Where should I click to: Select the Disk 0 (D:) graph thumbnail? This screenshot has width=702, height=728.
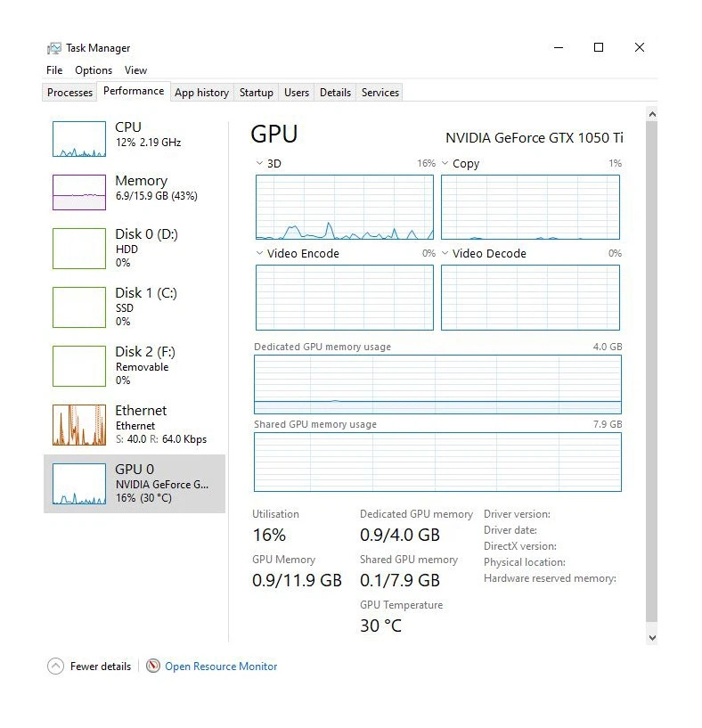pos(79,249)
